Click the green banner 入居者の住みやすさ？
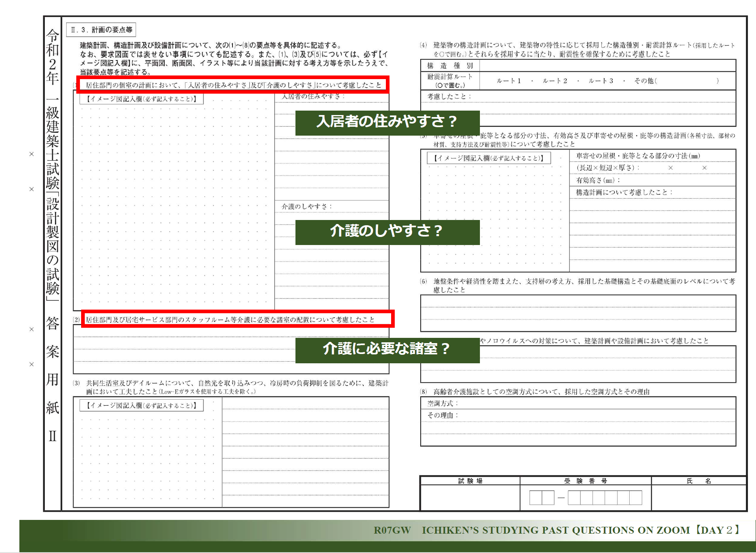756x553 pixels. (387, 123)
